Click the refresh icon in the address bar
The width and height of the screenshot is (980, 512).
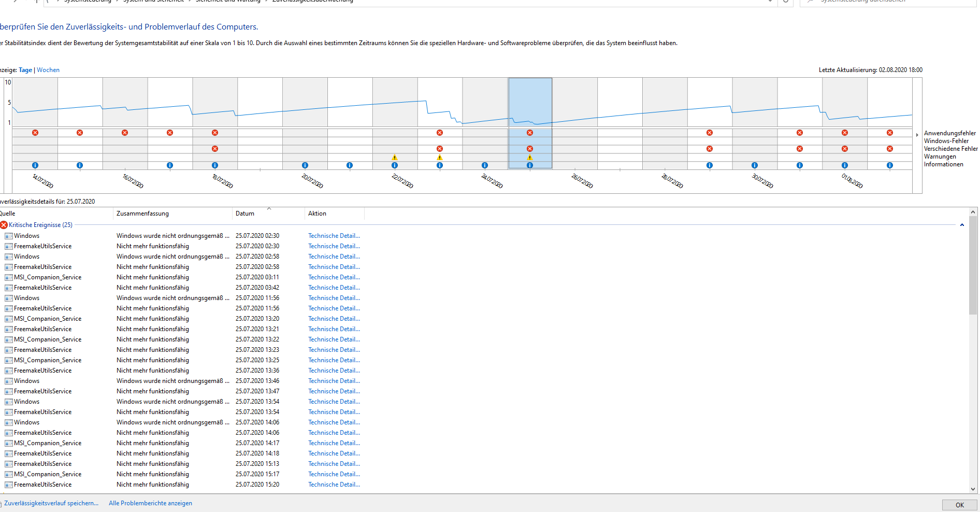click(x=785, y=3)
